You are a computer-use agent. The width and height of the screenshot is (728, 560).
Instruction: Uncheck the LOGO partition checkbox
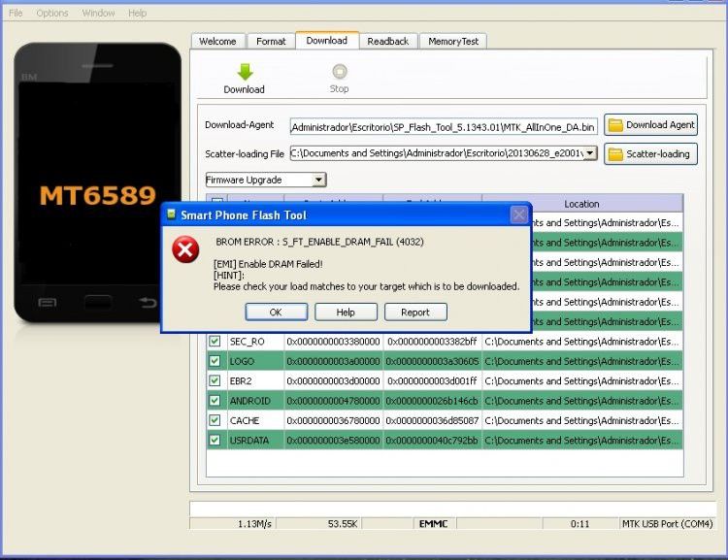[215, 361]
